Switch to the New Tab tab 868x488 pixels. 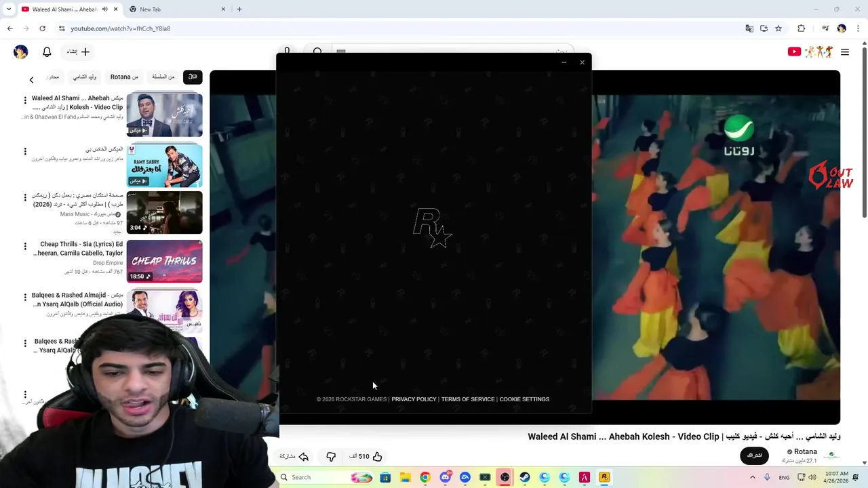pyautogui.click(x=176, y=9)
